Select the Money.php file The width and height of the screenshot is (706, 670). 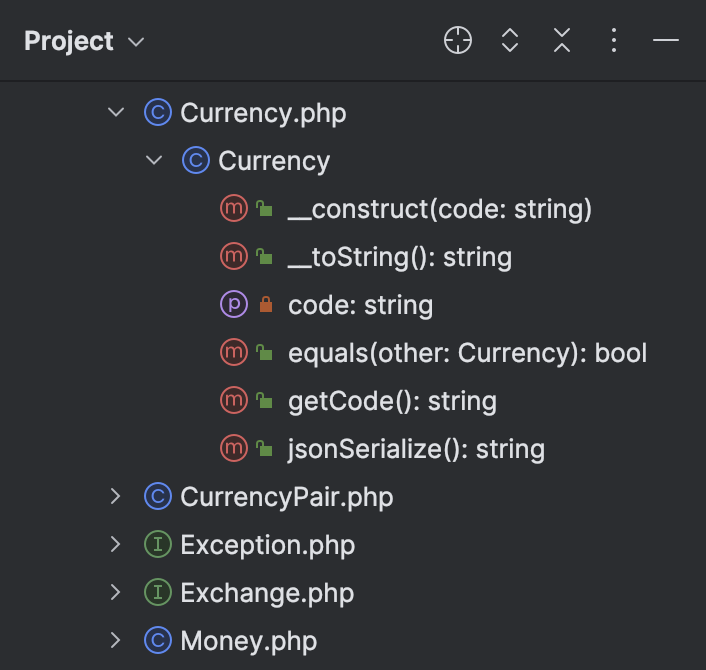[248, 640]
